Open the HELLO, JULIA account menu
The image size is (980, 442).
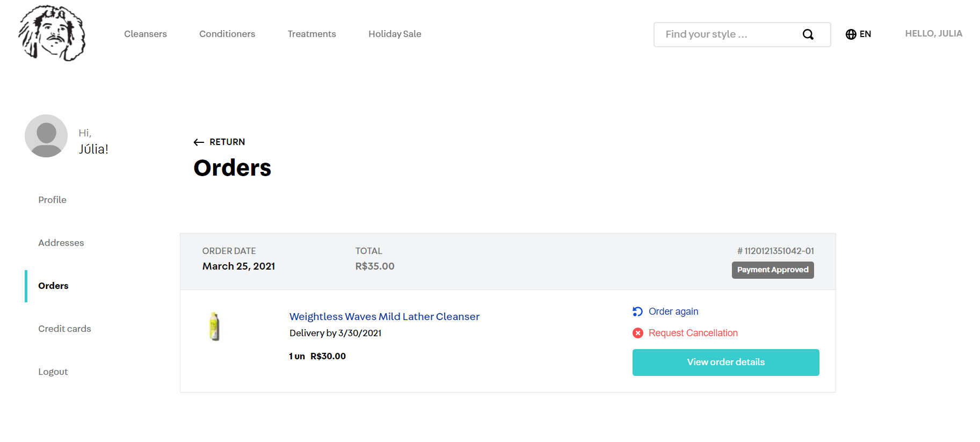[933, 33]
